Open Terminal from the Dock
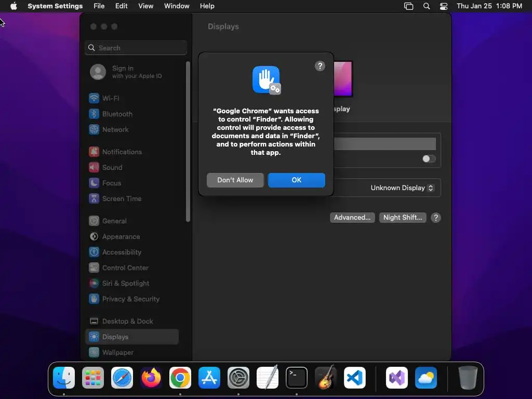Image resolution: width=532 pixels, height=399 pixels. (x=297, y=378)
